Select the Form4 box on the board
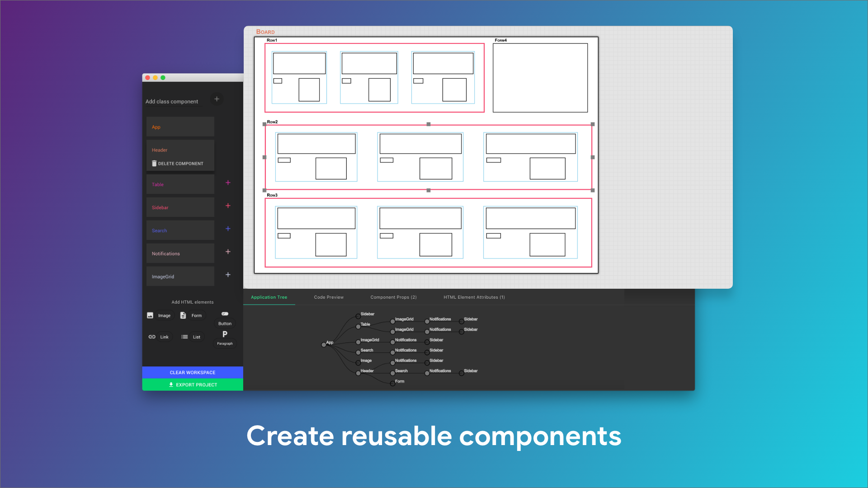Viewport: 868px width, 488px height. pyautogui.click(x=540, y=78)
